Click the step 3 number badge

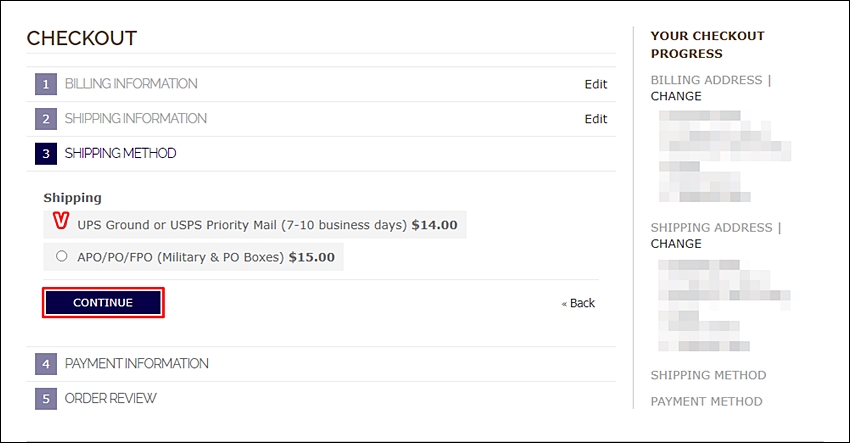click(46, 153)
